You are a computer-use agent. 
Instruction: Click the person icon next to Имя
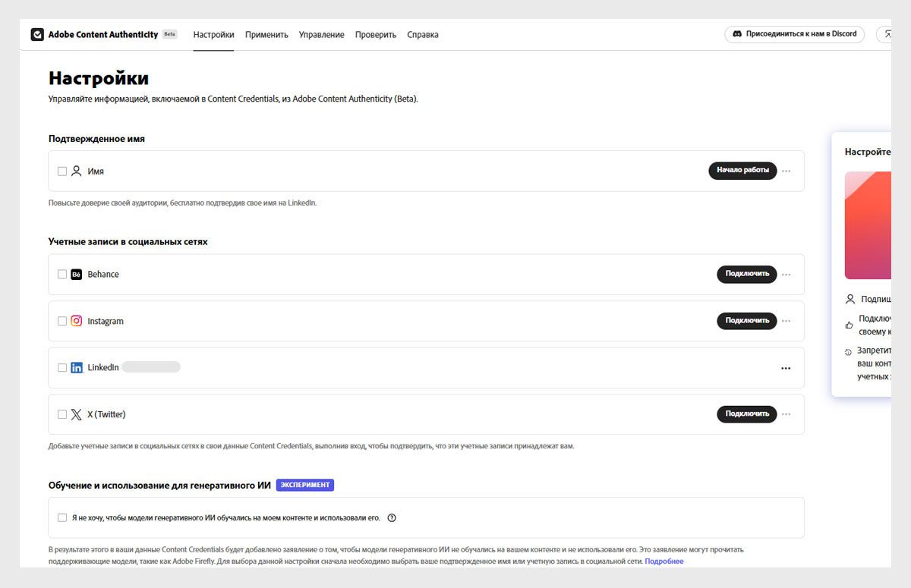(x=76, y=171)
